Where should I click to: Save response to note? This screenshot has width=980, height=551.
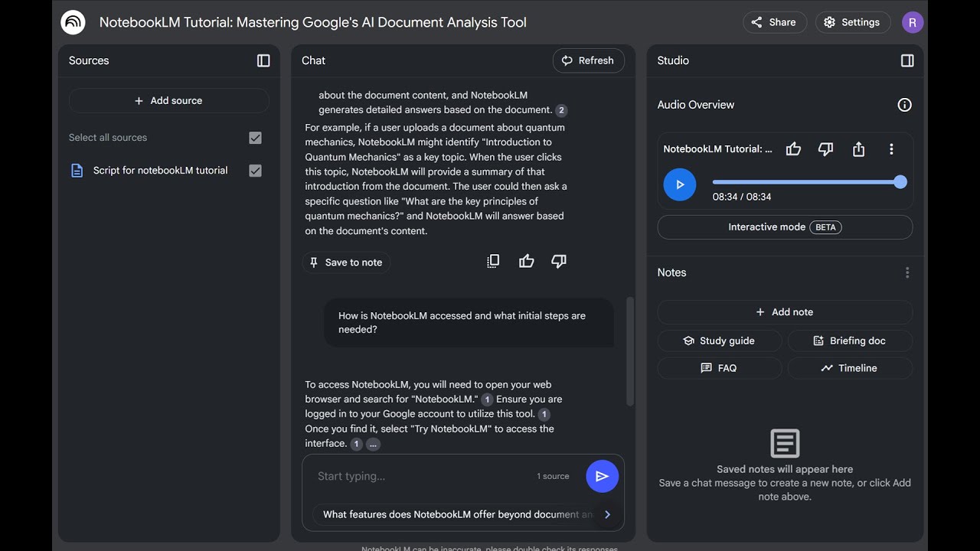tap(346, 262)
